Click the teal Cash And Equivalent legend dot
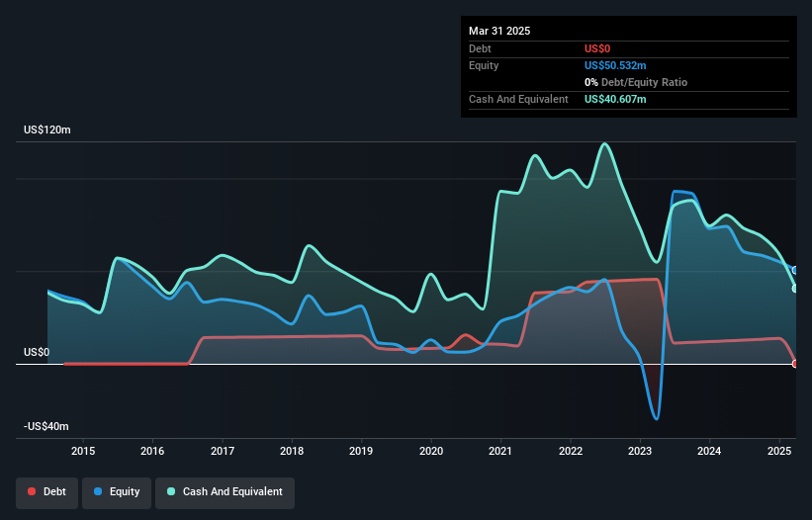812x520 pixels. point(171,491)
